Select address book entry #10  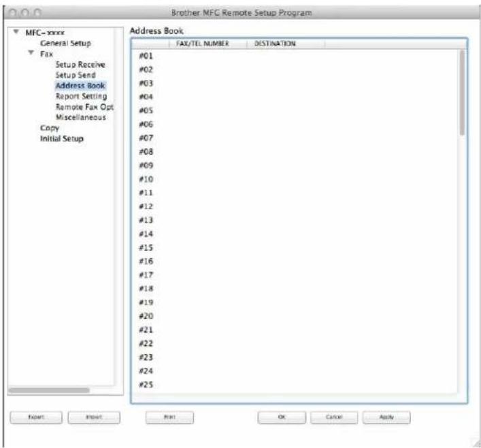point(294,179)
